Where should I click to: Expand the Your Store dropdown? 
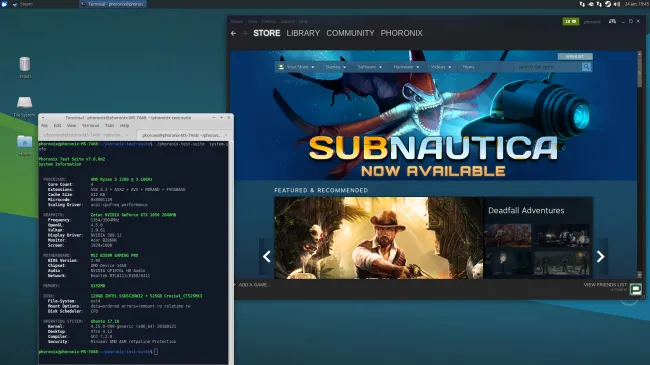297,67
